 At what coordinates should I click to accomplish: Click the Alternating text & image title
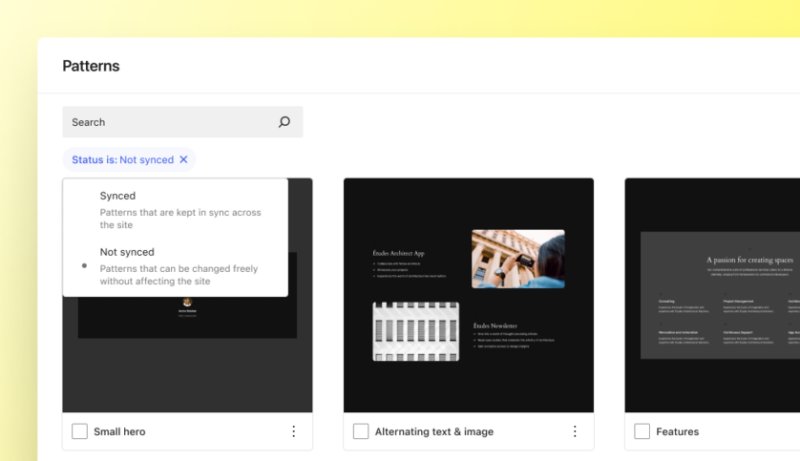434,431
